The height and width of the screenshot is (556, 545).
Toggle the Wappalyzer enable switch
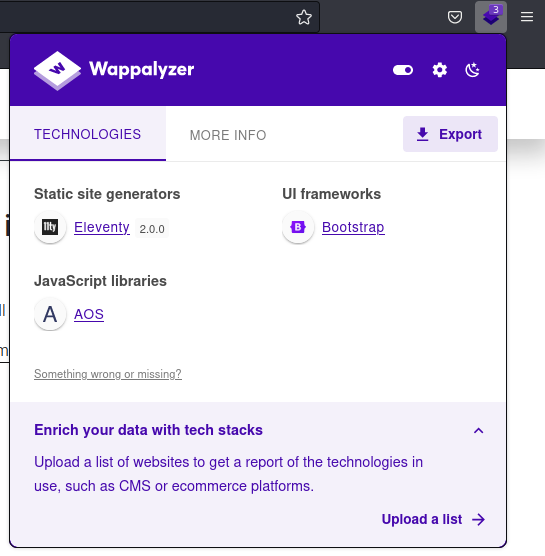(403, 70)
